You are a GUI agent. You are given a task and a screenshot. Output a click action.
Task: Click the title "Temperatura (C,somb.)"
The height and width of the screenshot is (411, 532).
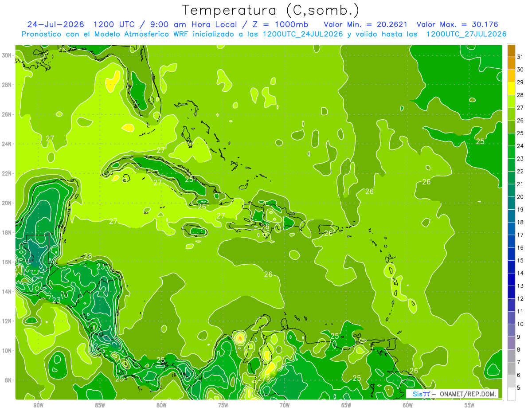(x=271, y=10)
